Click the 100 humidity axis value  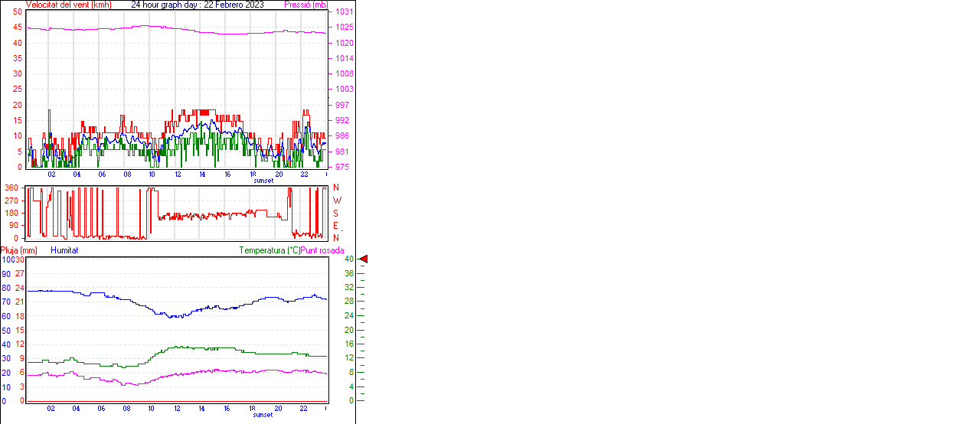coord(7,260)
